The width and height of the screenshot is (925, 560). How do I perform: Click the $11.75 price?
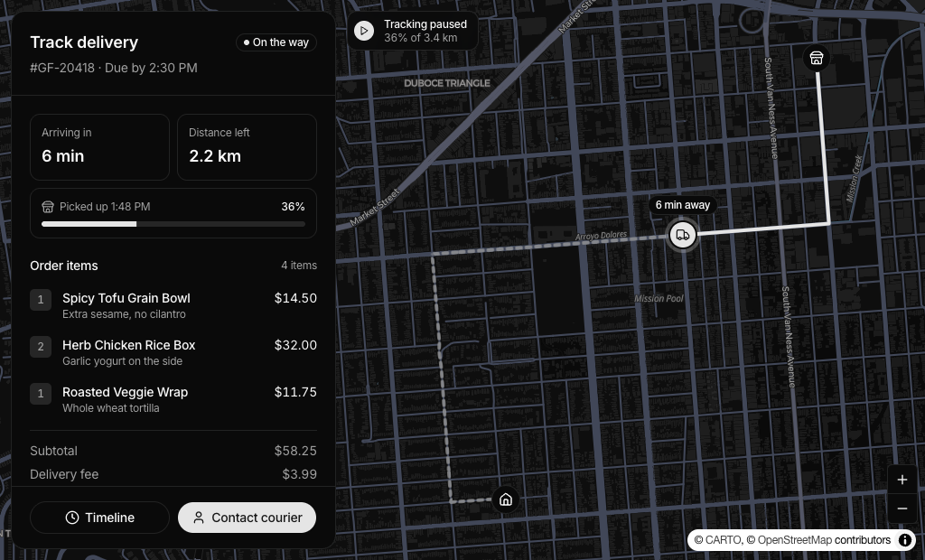295,392
